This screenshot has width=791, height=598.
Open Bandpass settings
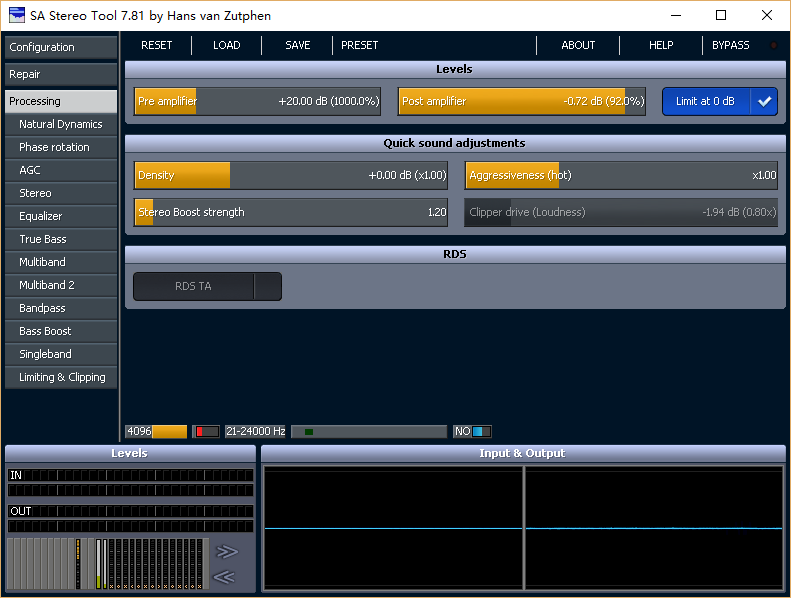[61, 308]
